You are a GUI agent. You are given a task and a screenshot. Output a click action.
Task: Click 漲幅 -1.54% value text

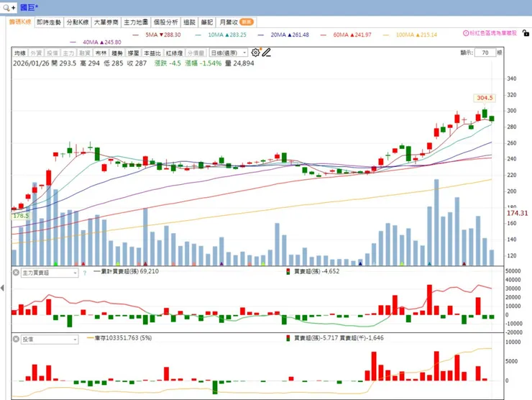coord(203,63)
